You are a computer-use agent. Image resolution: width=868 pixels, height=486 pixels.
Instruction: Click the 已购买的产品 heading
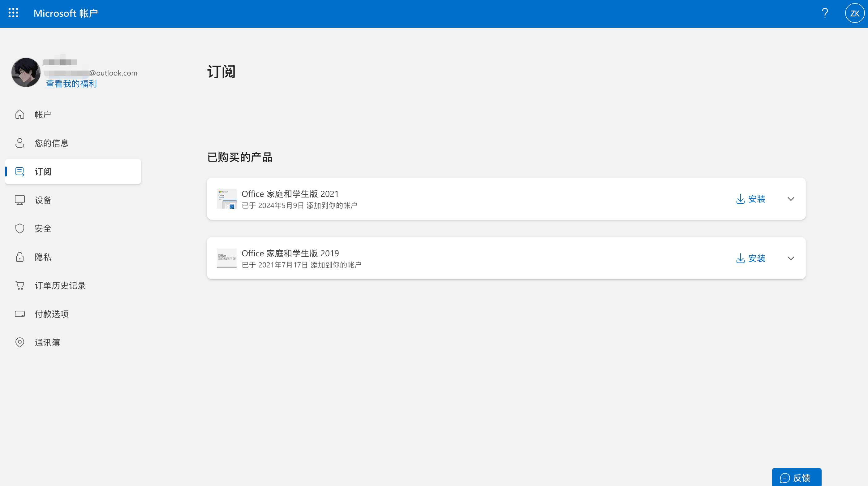pos(239,157)
